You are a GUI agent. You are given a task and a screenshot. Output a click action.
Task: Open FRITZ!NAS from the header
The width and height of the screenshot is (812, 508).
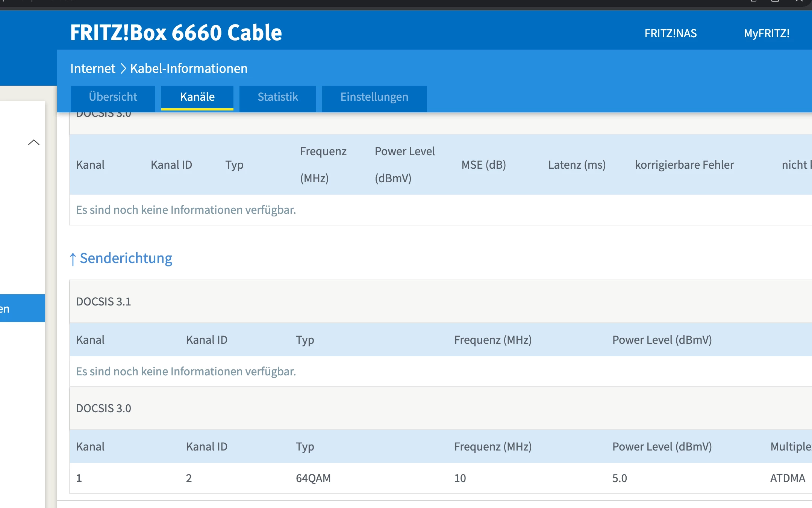[670, 33]
